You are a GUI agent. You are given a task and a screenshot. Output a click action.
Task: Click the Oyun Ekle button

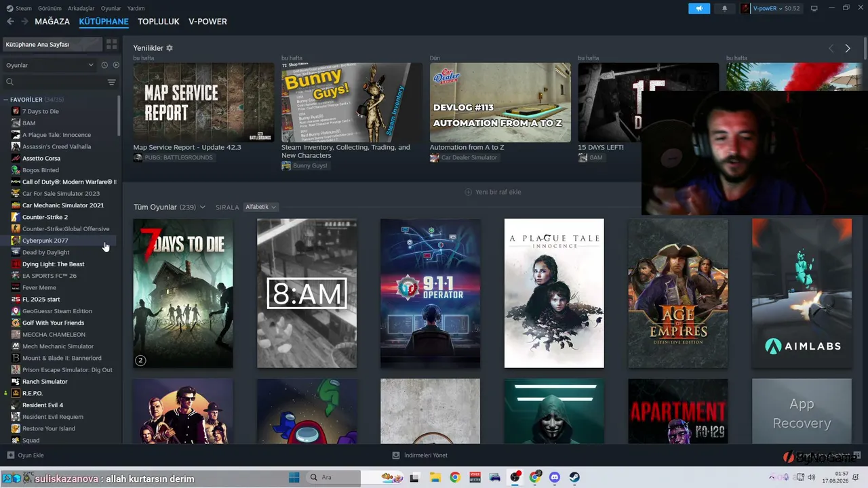click(x=26, y=455)
